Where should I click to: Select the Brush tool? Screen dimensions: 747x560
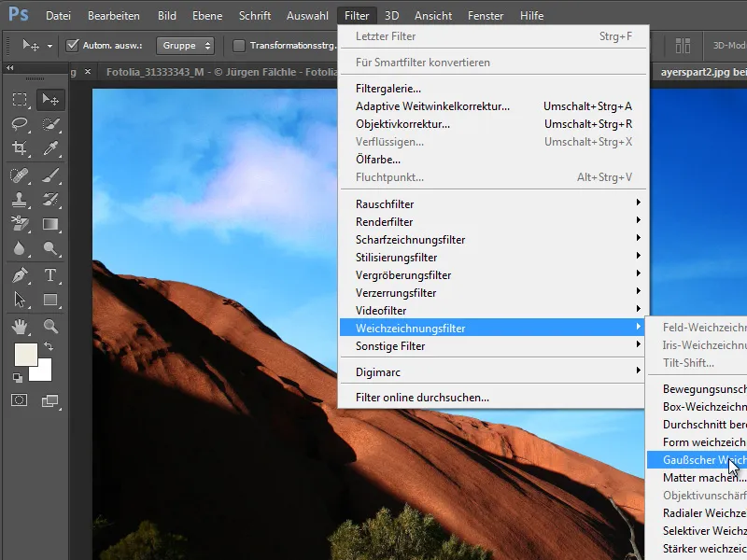tap(50, 175)
